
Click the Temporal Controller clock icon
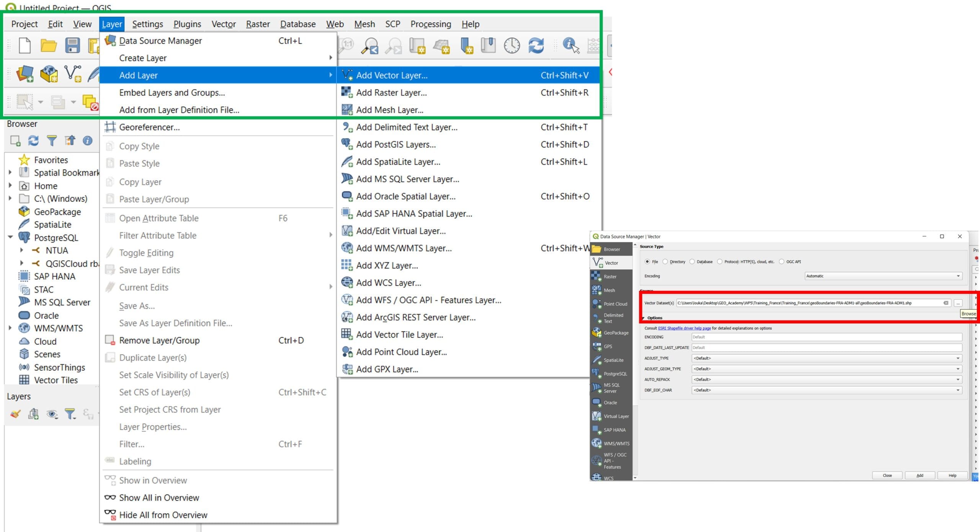coord(512,46)
